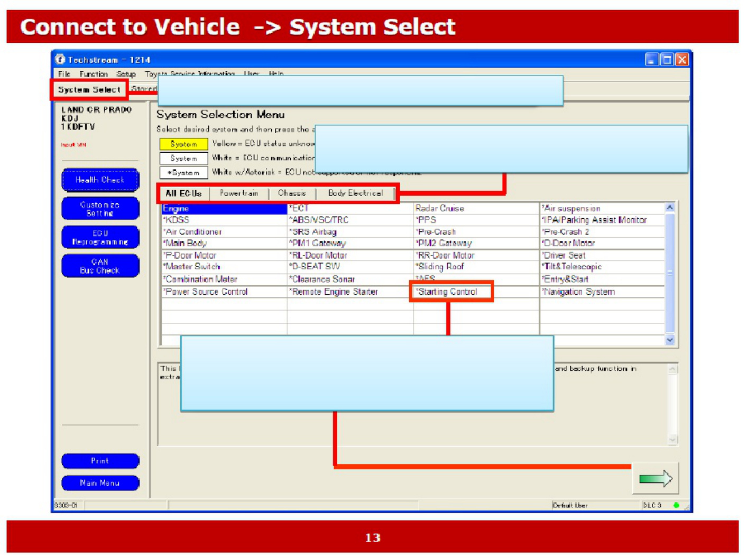Select Radar Cruise system
This screenshot has width=747, height=560.
pos(476,209)
